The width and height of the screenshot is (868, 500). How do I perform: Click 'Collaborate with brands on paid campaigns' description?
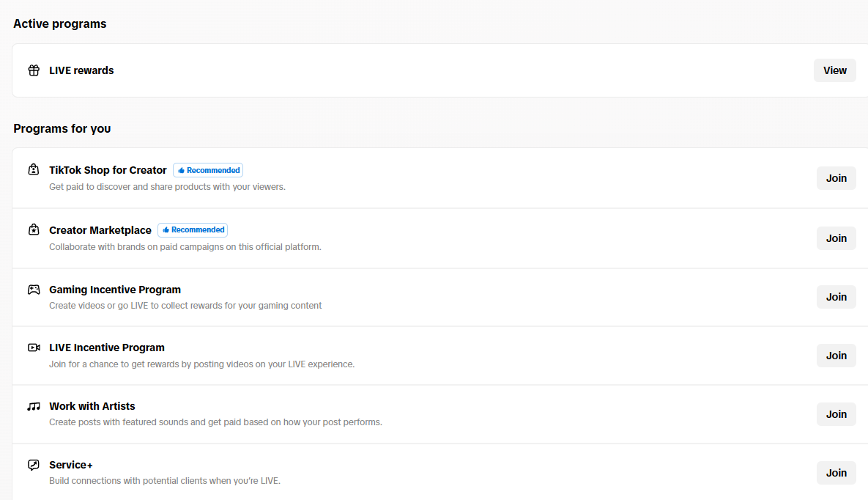tap(185, 246)
